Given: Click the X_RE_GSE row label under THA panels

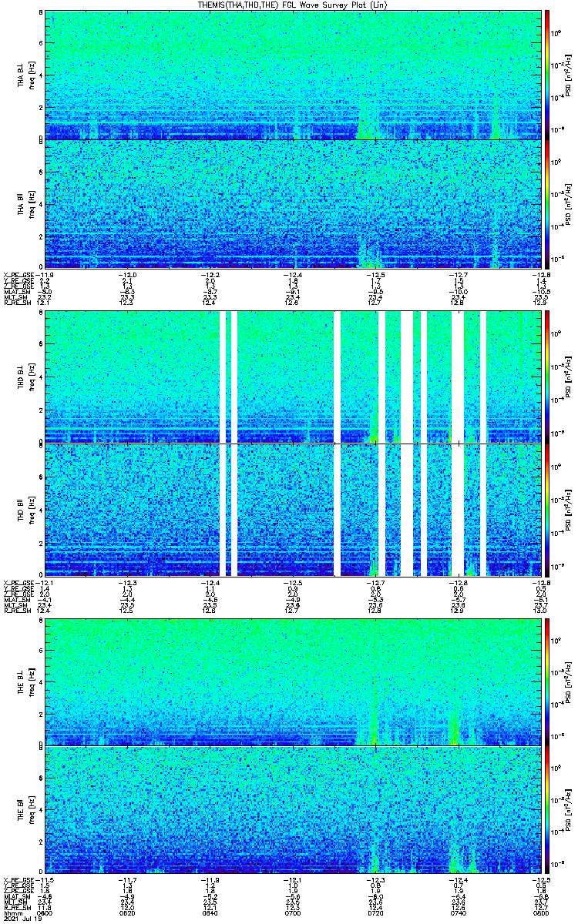Looking at the screenshot, I should click(x=21, y=275).
